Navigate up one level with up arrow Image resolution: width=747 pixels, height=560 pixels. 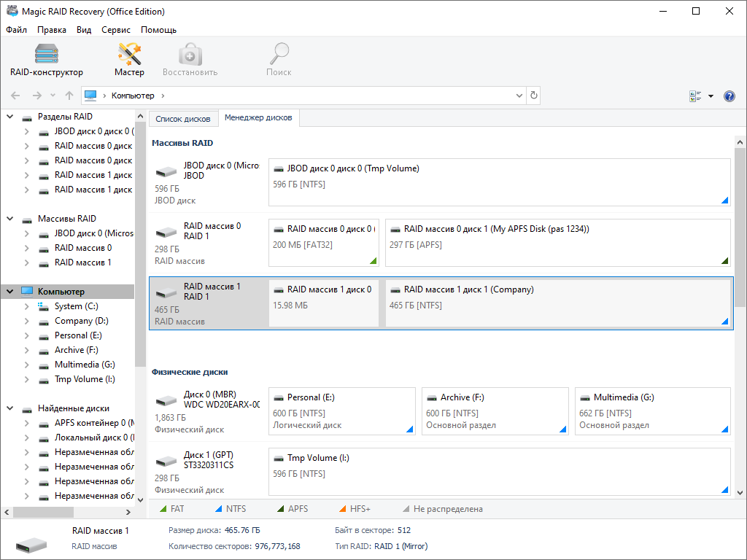click(69, 96)
